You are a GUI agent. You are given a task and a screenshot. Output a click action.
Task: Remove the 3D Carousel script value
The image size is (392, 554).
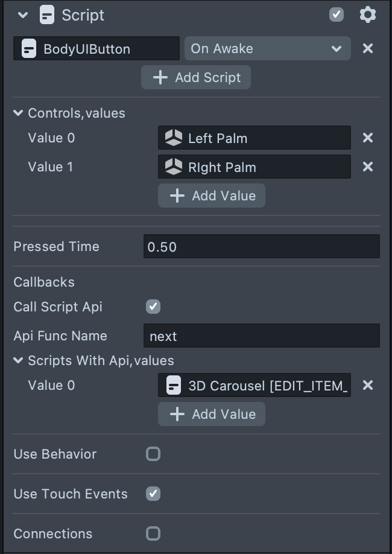click(367, 385)
